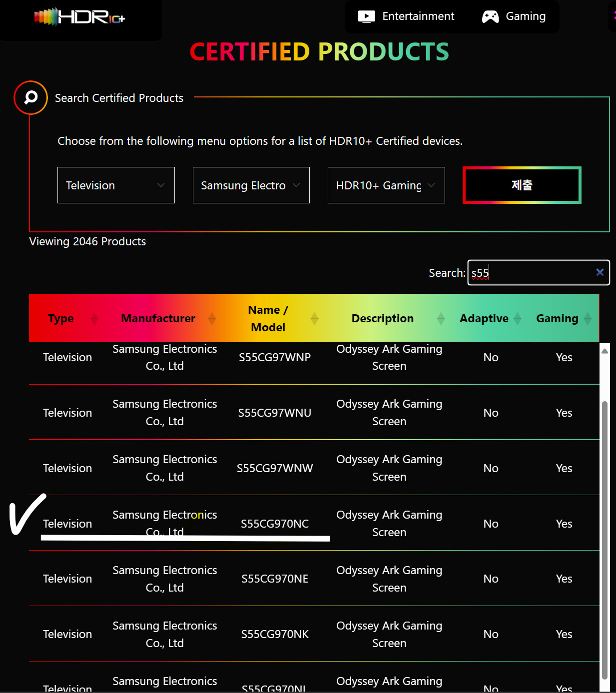
Task: Sort by Description column arrows
Action: tap(441, 318)
